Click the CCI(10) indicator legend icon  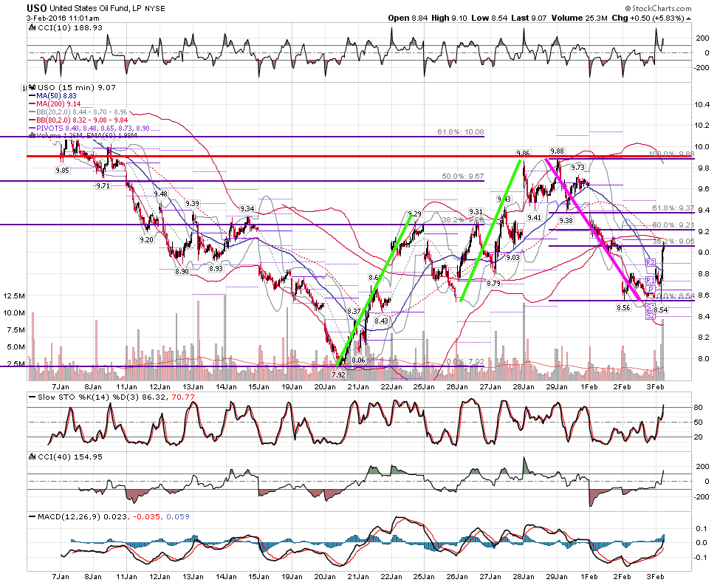pyautogui.click(x=32, y=27)
